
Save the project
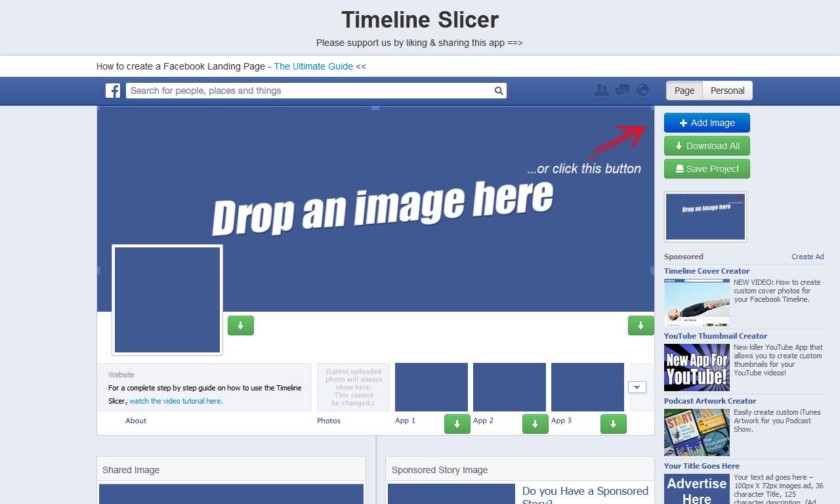click(707, 169)
